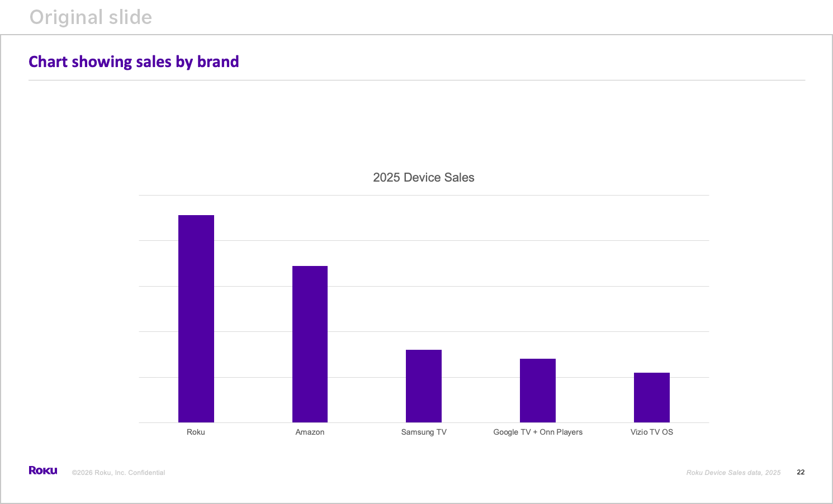The image size is (833, 504).
Task: Click the slide title "Chart showing sales by brand"
Action: coord(134,61)
